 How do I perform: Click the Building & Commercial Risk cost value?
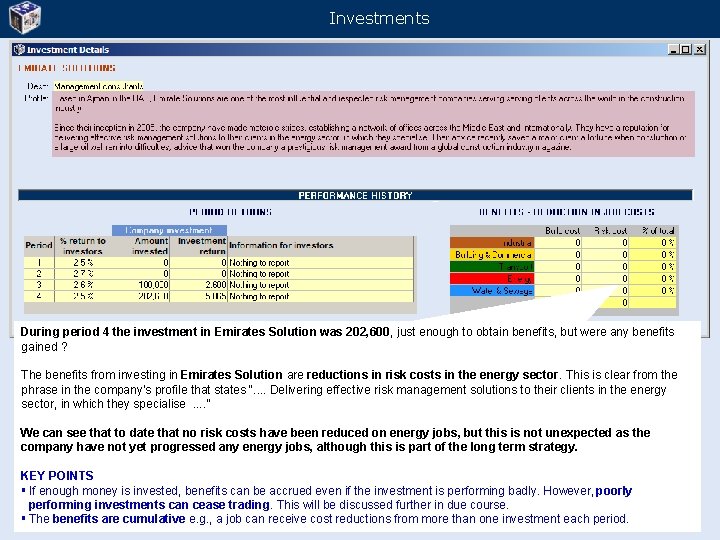click(606, 254)
